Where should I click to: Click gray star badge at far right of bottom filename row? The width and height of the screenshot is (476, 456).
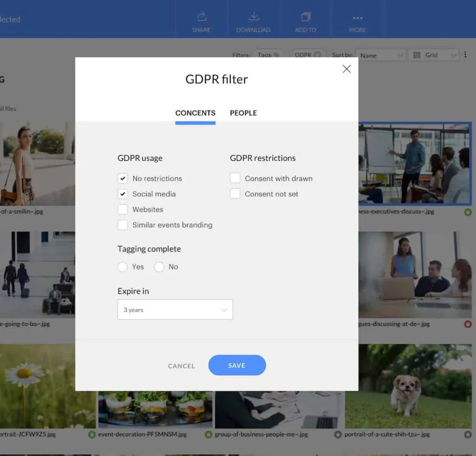(468, 435)
